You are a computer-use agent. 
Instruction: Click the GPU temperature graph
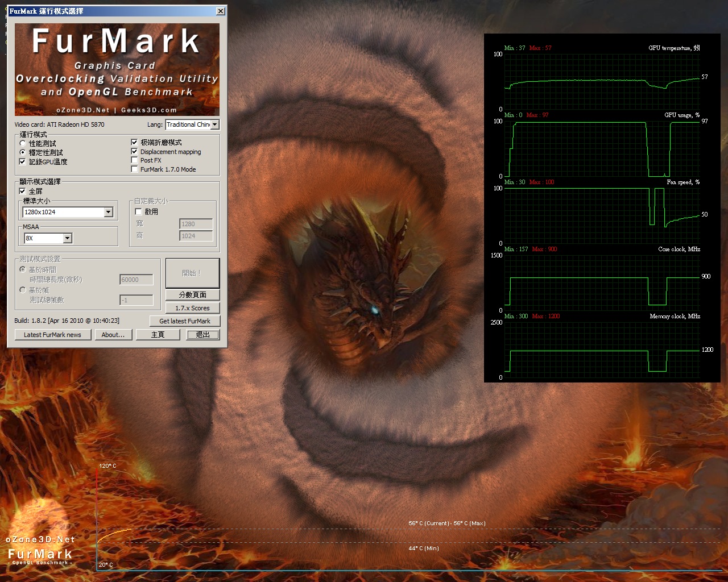pos(602,82)
